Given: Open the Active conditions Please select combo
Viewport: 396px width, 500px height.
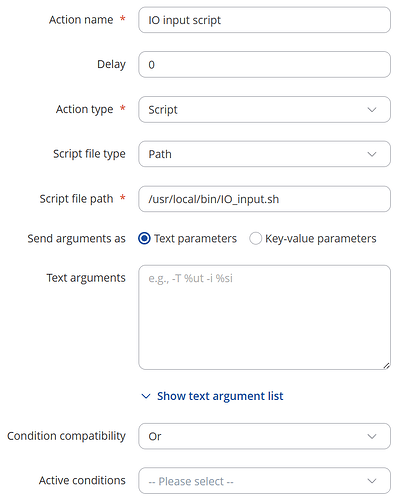Looking at the screenshot, I should [x=264, y=481].
